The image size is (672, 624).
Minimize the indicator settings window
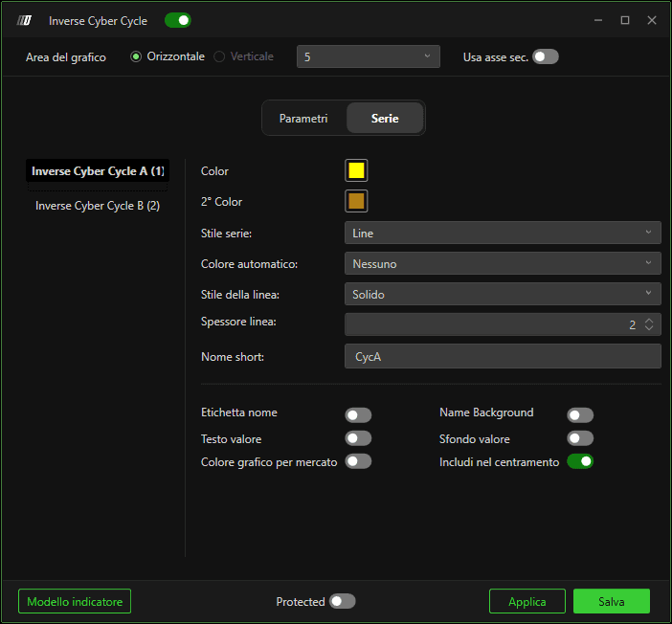(598, 20)
